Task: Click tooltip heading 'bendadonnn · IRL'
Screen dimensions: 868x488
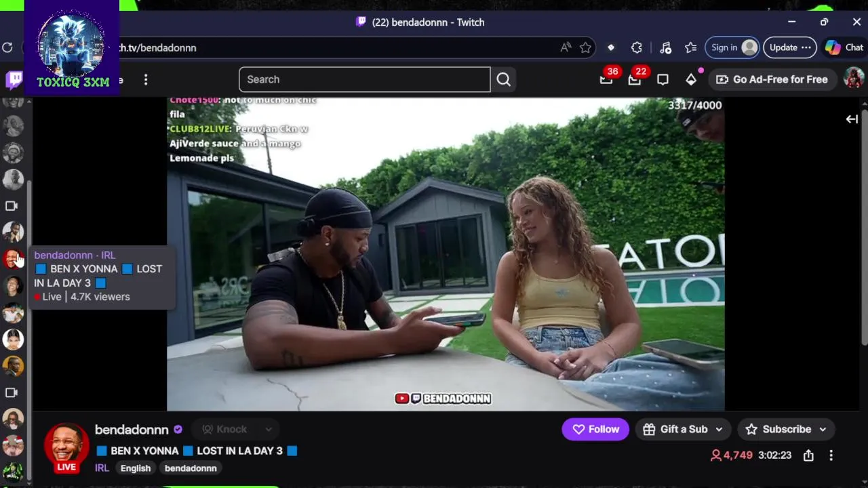Action: coord(75,256)
